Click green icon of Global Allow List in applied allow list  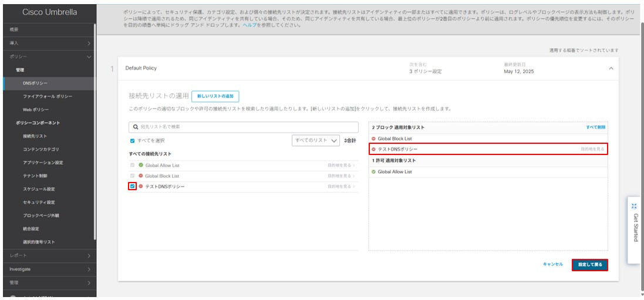373,172
